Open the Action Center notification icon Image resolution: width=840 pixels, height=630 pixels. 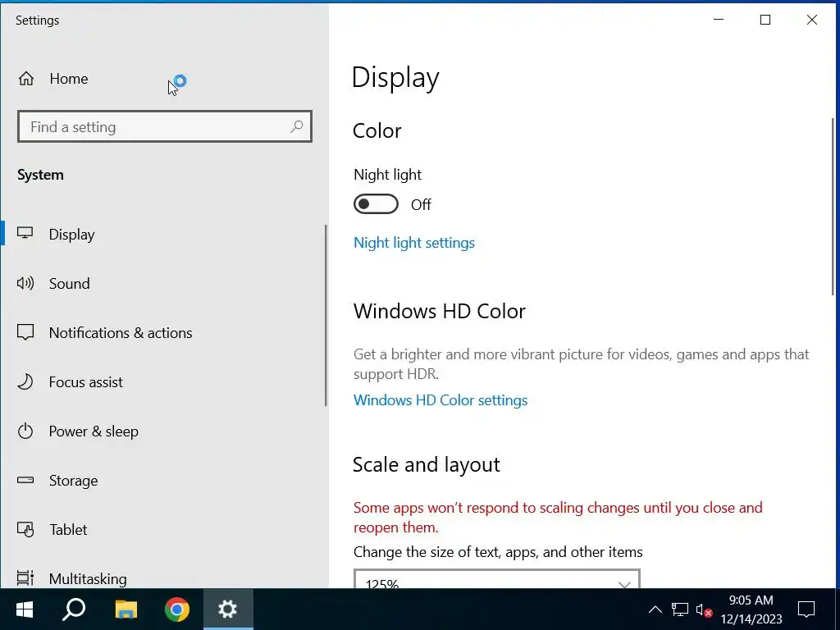pyautogui.click(x=806, y=609)
